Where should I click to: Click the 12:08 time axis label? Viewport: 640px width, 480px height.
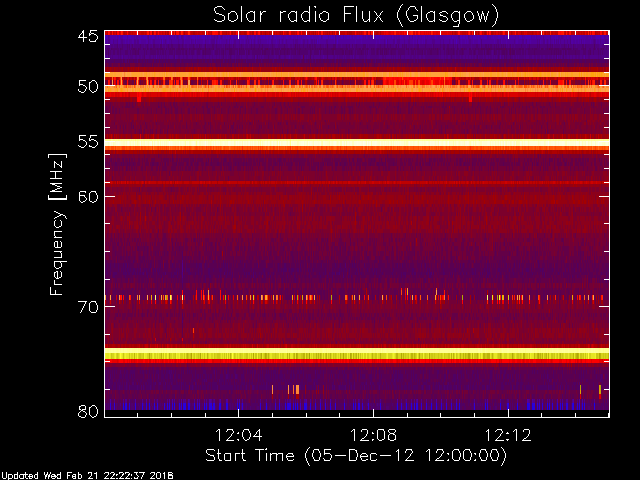coord(373,435)
